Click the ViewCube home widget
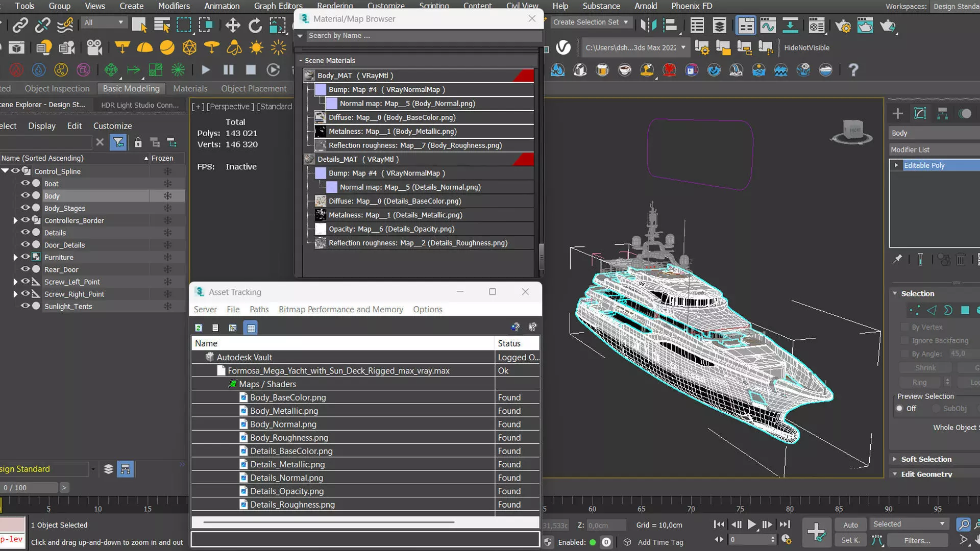The image size is (980, 551). [x=852, y=131]
